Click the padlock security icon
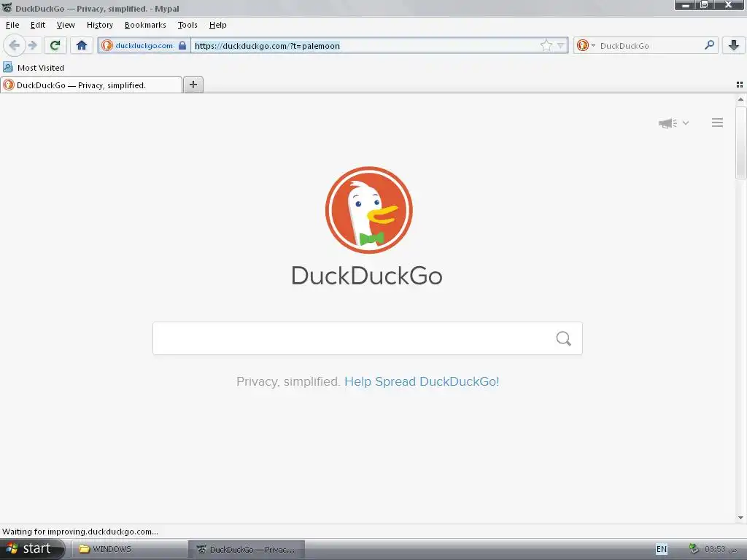Screen dimensions: 747x560 (x=182, y=46)
